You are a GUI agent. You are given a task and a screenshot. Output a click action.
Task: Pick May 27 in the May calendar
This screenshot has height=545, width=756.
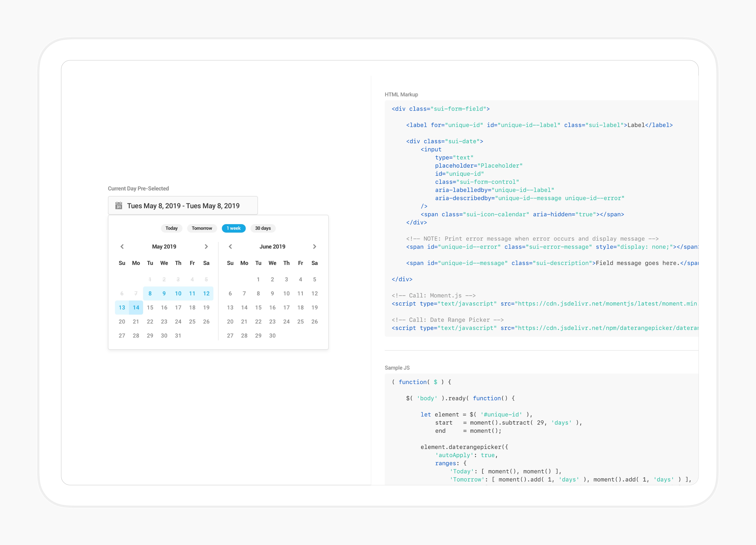tap(122, 336)
